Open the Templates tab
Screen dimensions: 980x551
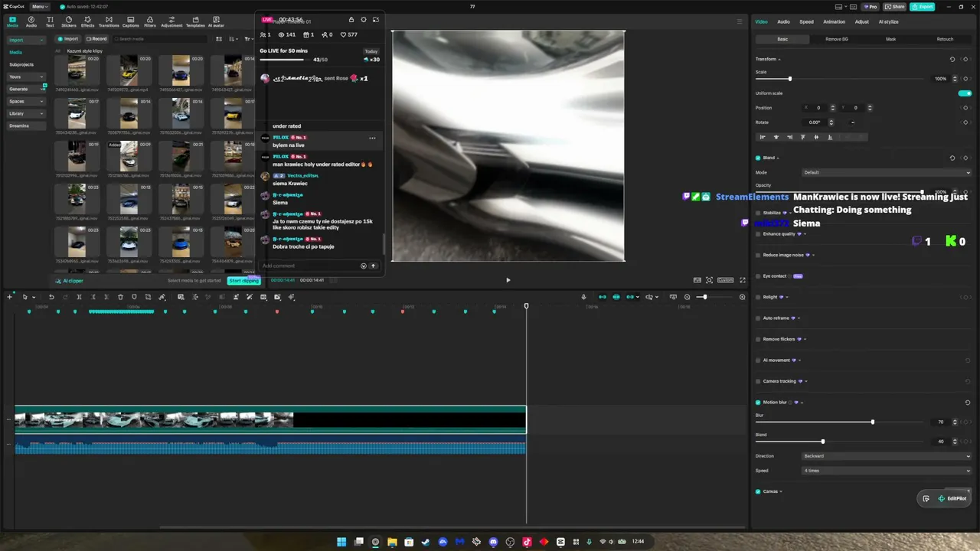195,21
